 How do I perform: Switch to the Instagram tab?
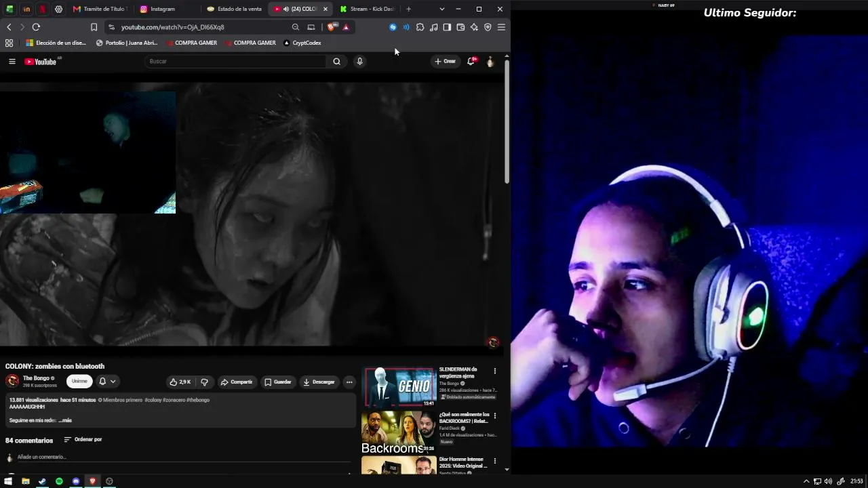[x=167, y=9]
